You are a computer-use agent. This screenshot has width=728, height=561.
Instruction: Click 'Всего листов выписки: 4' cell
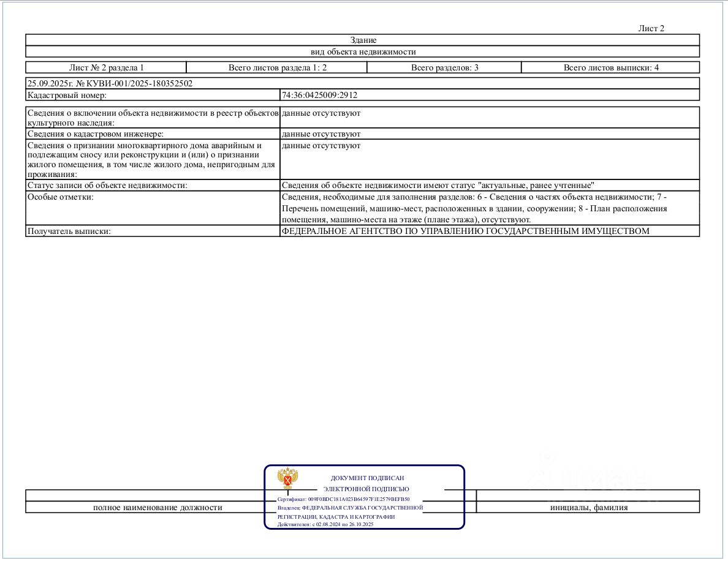[610, 67]
